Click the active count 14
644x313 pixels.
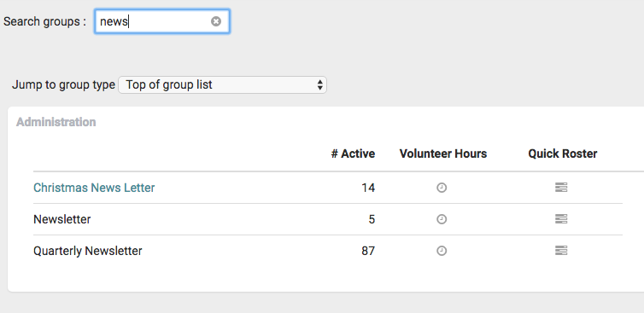tap(368, 188)
